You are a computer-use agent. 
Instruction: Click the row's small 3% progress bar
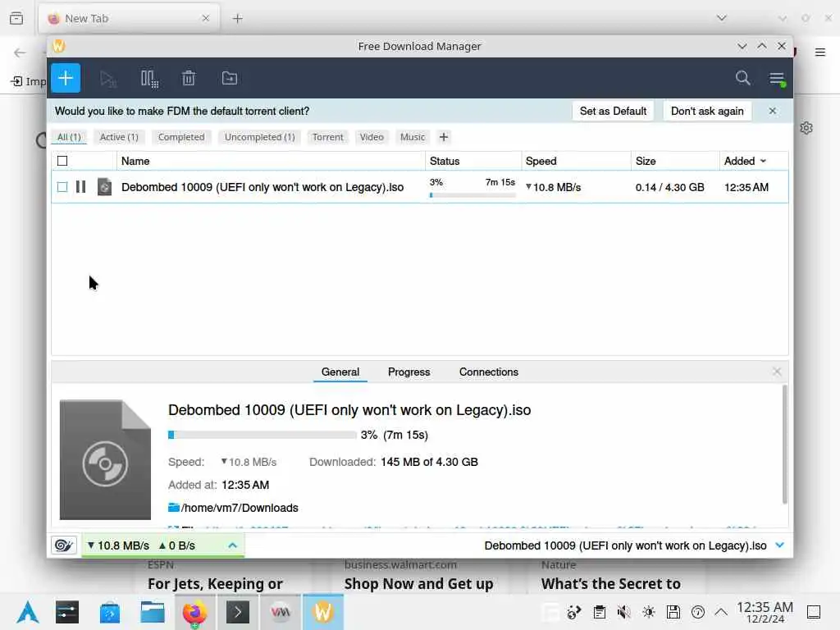472,195
